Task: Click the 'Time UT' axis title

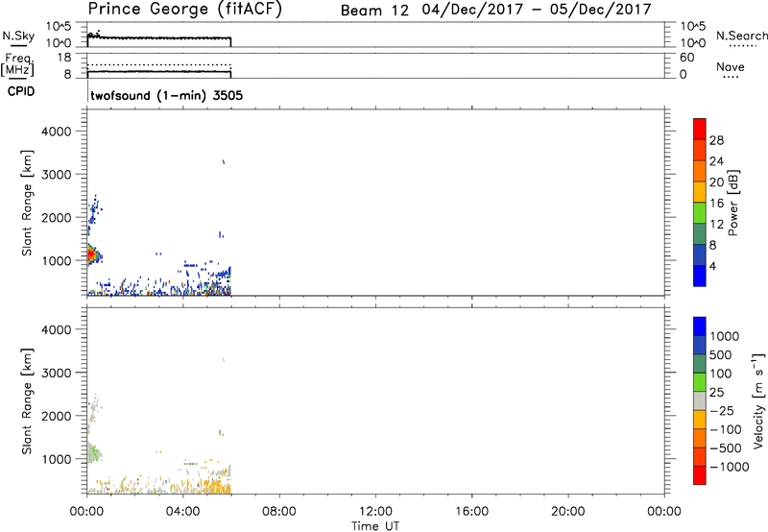Action: (x=375, y=526)
